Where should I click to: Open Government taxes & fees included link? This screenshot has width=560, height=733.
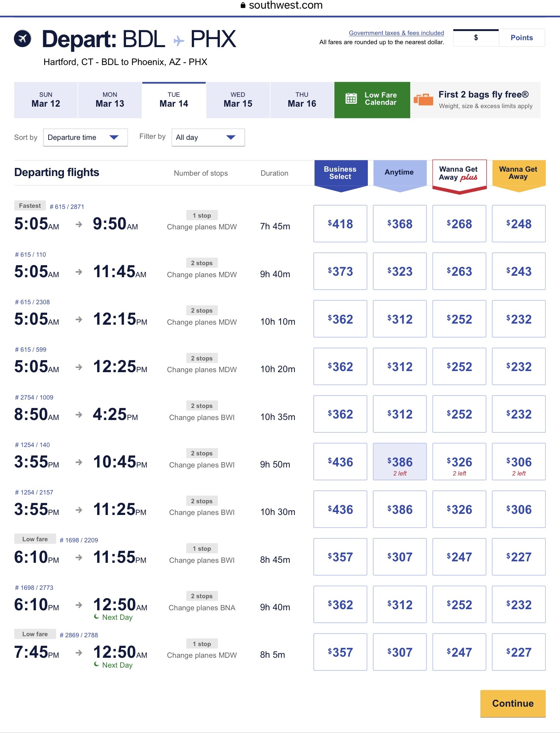[396, 33]
